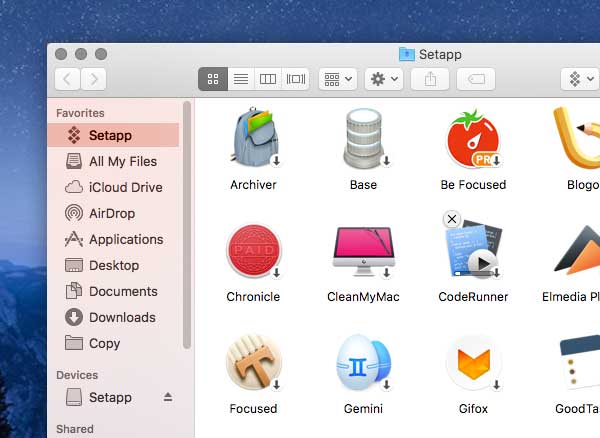
Task: Go back with the left arrow button
Action: coord(67,79)
